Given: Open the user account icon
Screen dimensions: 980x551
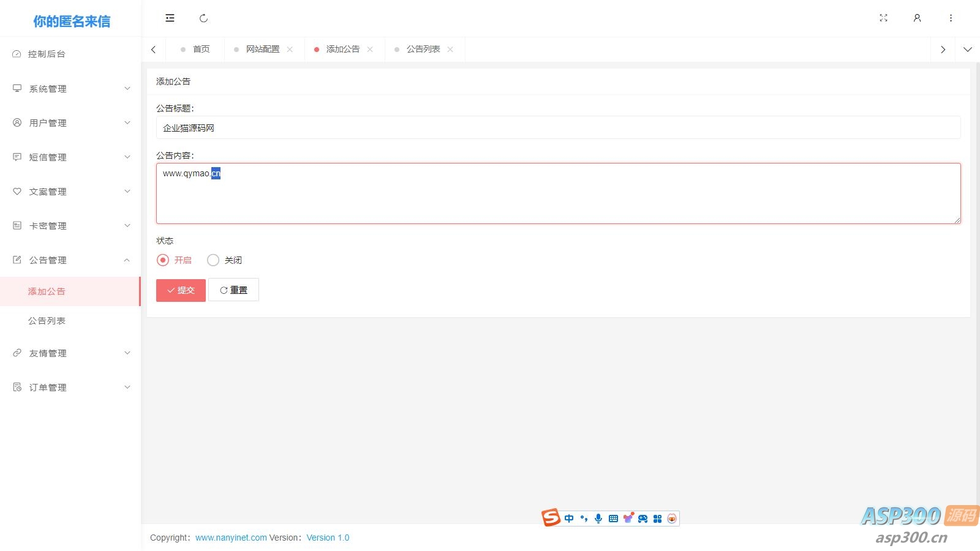Looking at the screenshot, I should 917,18.
